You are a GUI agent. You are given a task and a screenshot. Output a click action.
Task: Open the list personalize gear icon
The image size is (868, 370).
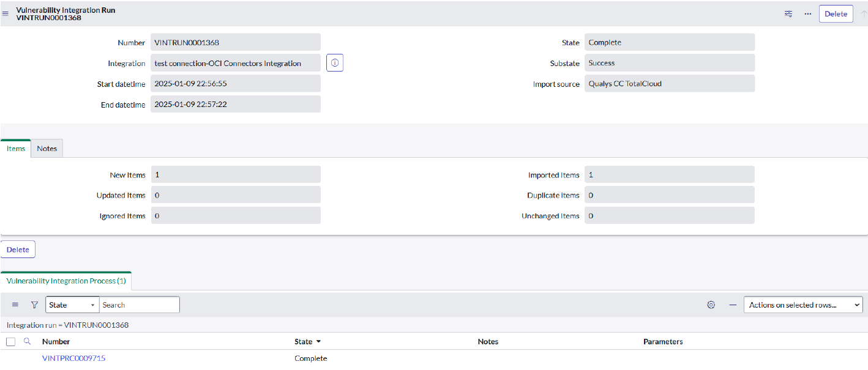coord(711,305)
